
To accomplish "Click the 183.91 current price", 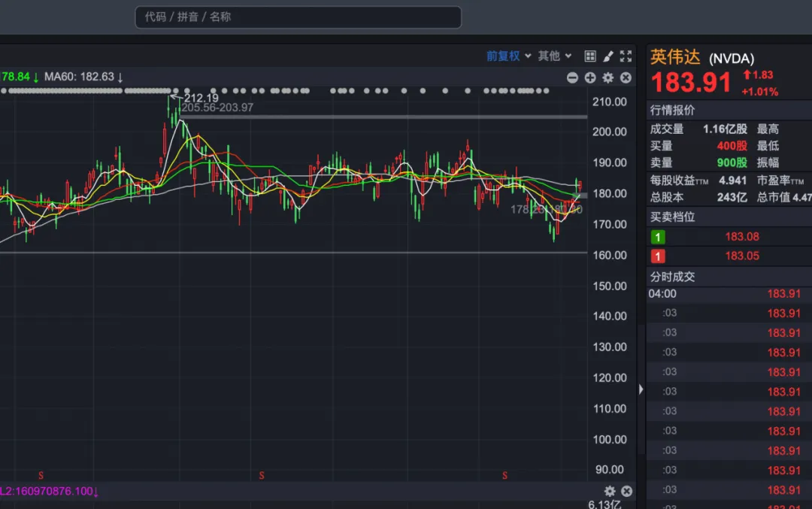I will click(x=691, y=83).
